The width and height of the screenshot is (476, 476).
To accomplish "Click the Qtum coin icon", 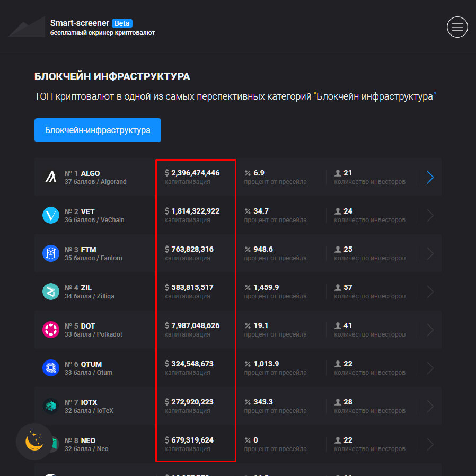I will 51,368.
